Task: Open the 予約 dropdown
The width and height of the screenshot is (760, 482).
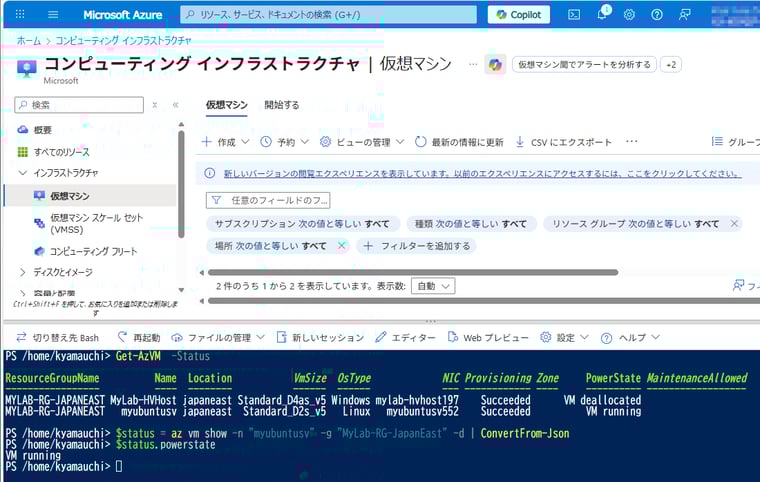Action: (285, 142)
